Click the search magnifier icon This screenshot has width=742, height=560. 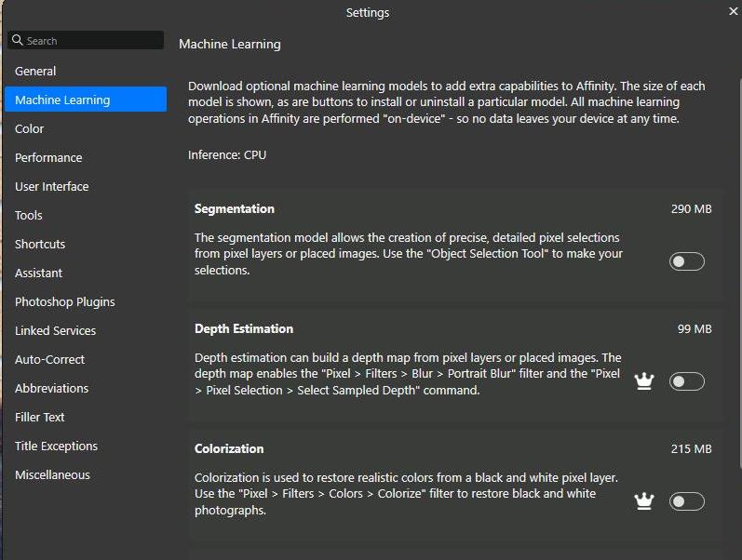[x=17, y=41]
